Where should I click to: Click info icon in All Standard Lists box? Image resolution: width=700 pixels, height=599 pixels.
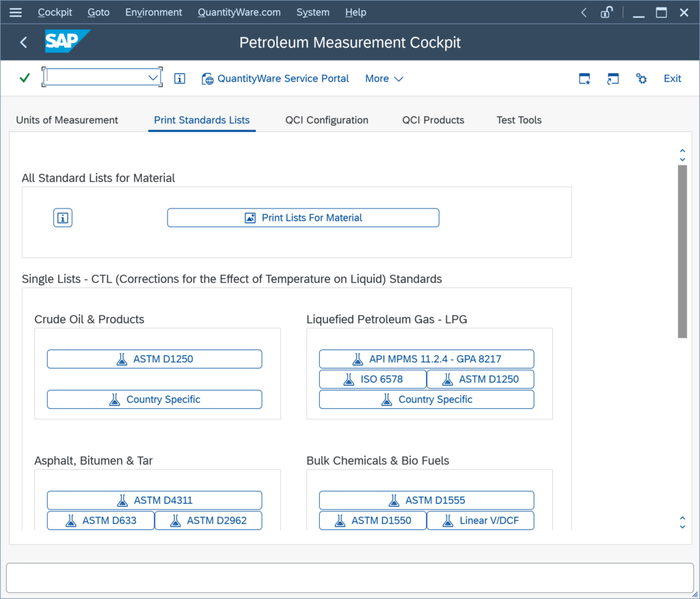63,218
